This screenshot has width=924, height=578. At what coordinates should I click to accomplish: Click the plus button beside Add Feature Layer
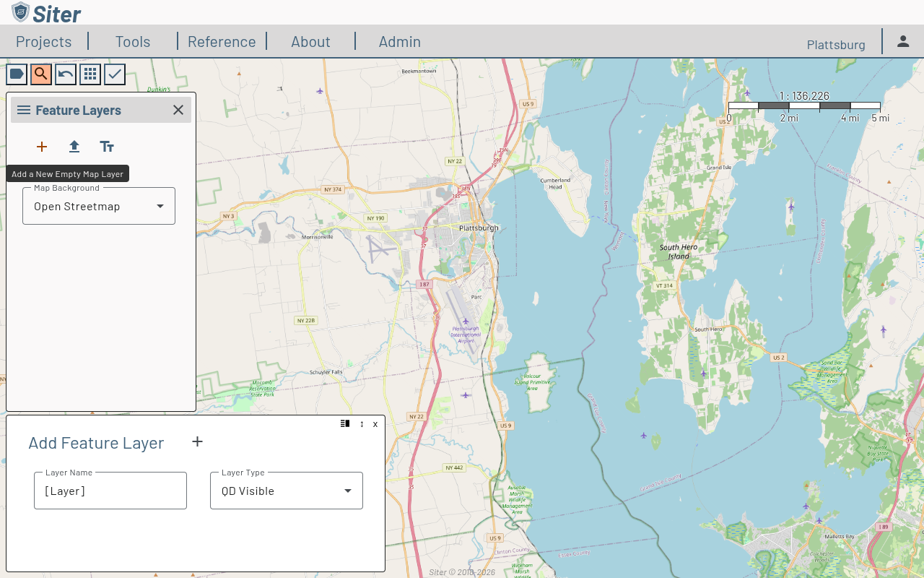(197, 441)
